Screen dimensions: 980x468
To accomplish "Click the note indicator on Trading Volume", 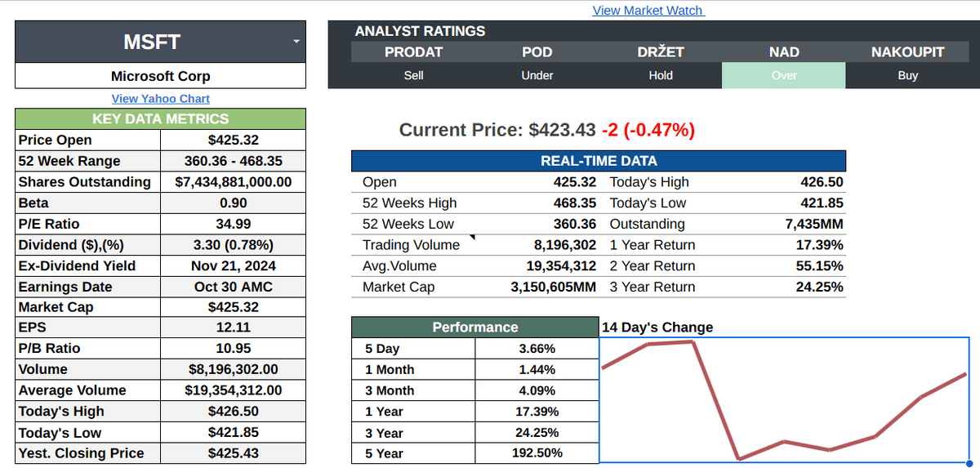I will pos(471,238).
